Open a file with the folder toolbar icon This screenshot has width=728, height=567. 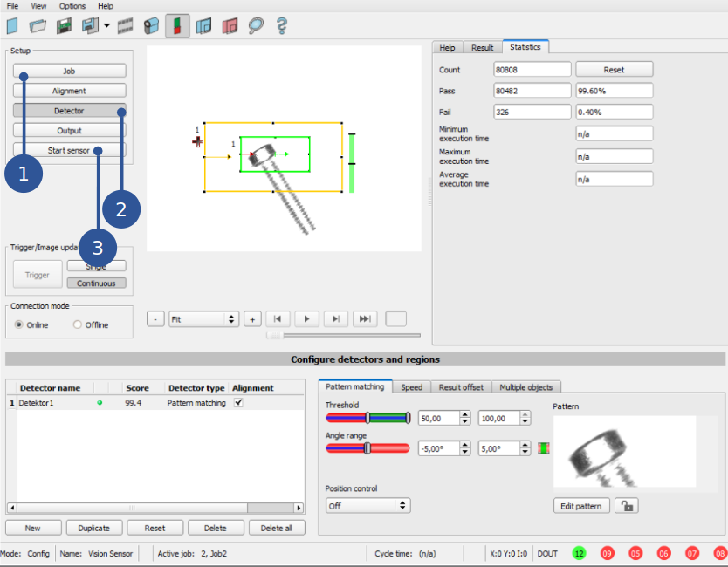pos(37,26)
